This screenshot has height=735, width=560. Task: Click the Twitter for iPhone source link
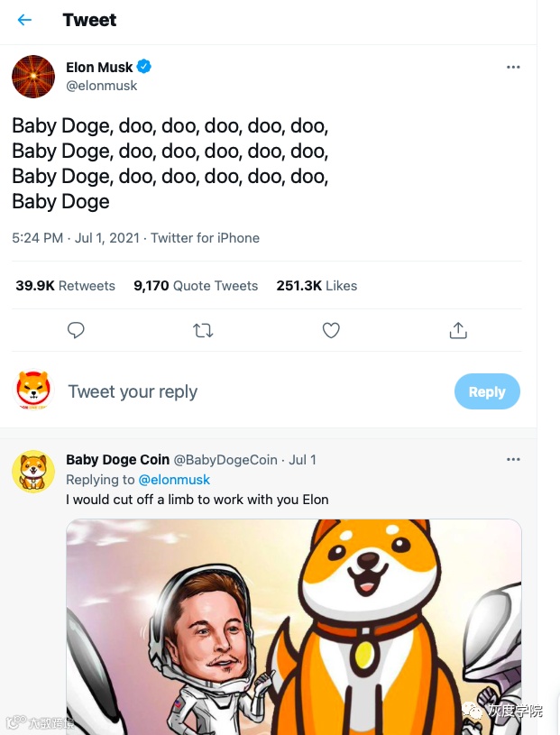(x=205, y=238)
